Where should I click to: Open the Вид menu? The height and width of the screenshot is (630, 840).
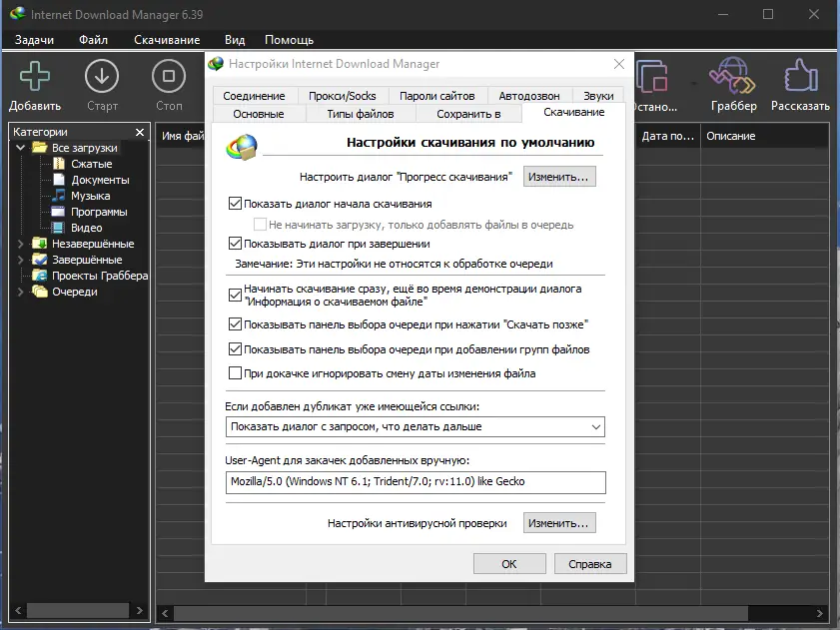[x=235, y=40]
